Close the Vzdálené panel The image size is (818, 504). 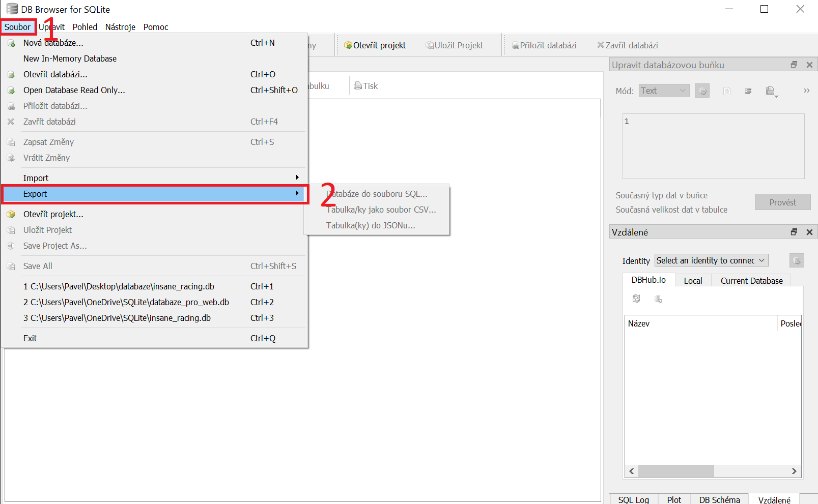[x=809, y=232]
